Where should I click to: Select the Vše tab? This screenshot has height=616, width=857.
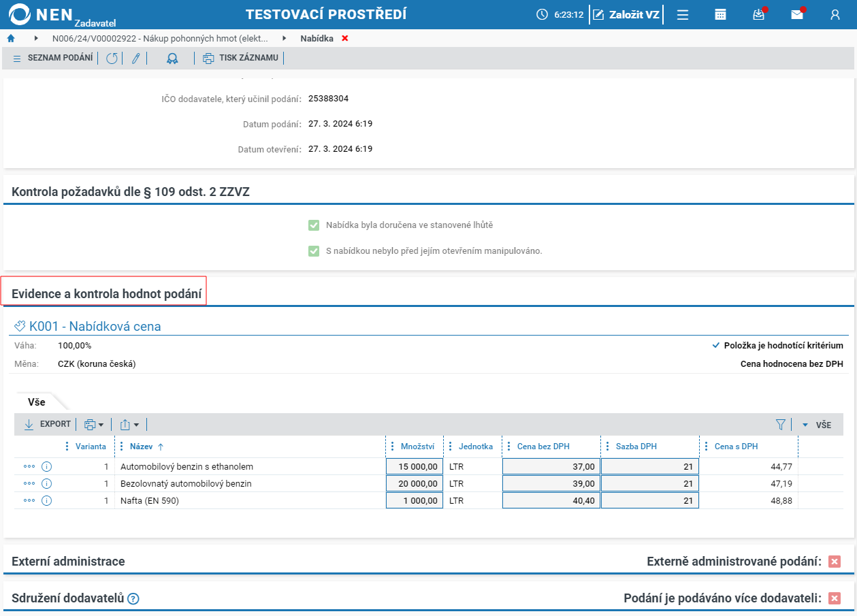(x=37, y=402)
